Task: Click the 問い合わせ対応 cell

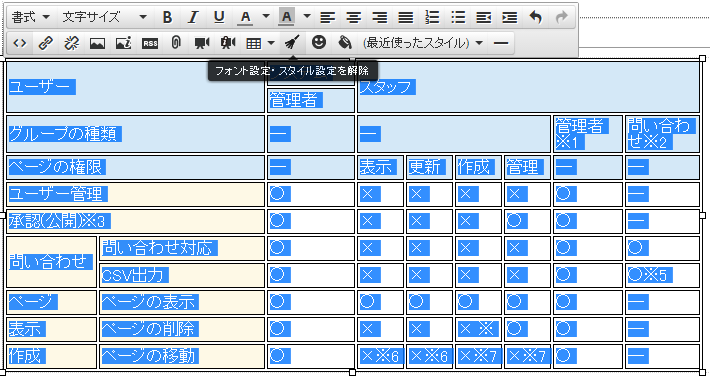Action: tap(182, 248)
